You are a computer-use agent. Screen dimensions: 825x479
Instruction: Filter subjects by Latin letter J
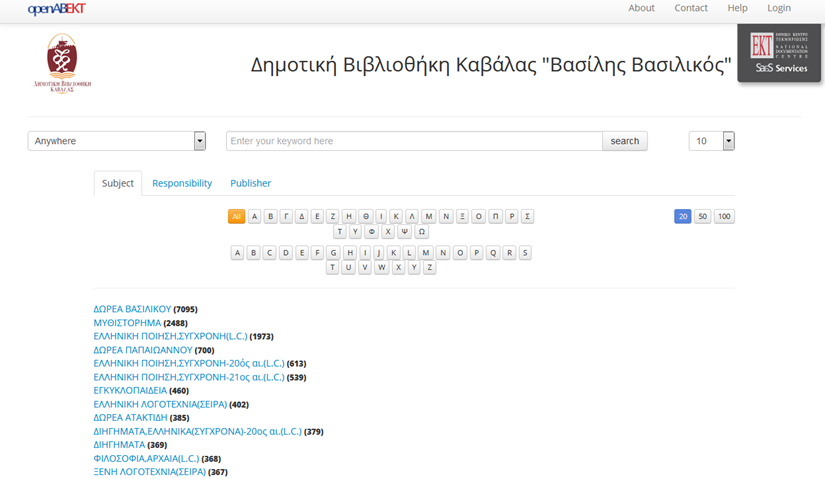click(x=378, y=253)
